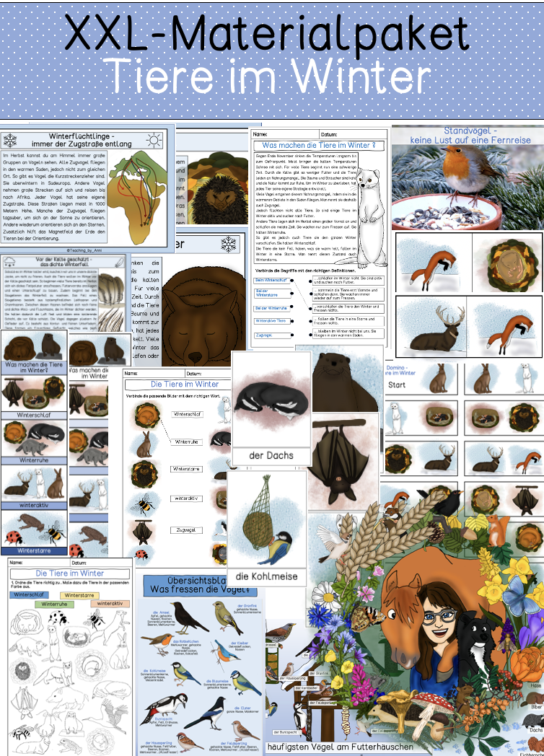Viewport: 544px width, 756px height.
Task: Click the Name field on the reading worksheet
Action: 285,134
